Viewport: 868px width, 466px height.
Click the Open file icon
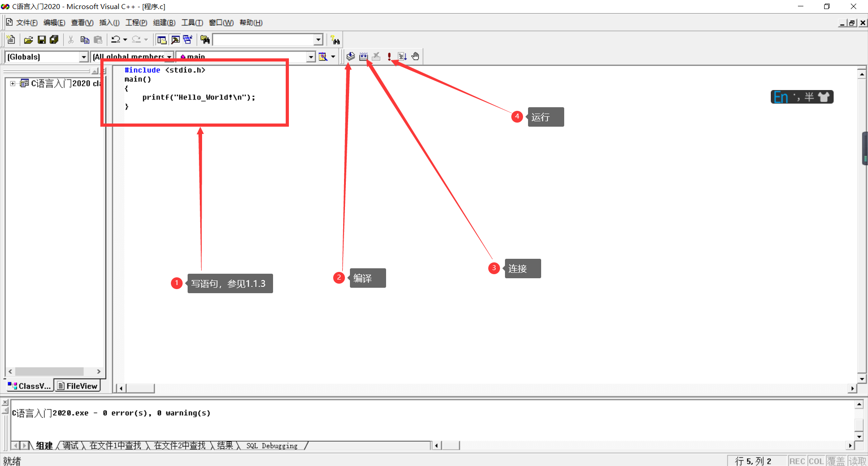coord(28,40)
